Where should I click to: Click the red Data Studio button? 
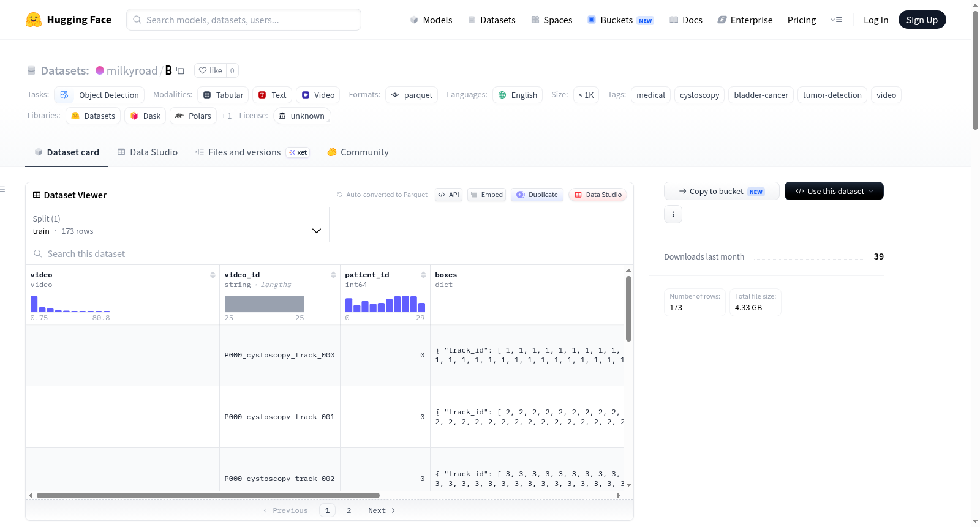[x=598, y=195]
